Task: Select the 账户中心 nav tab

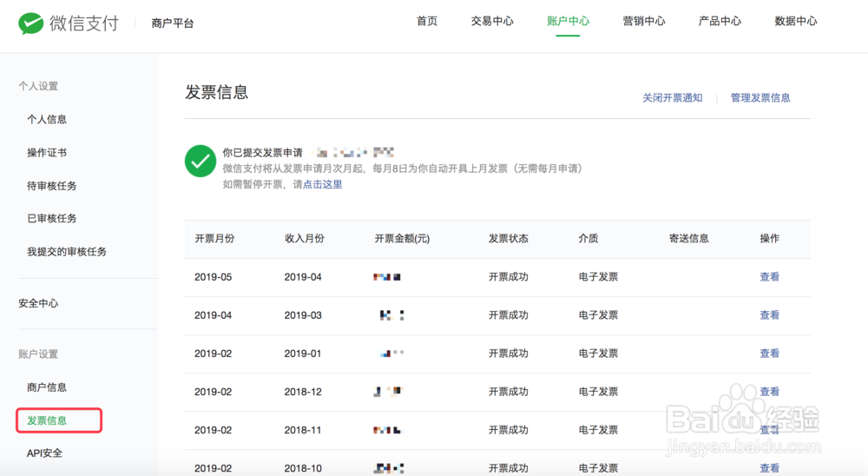Action: 568,21
